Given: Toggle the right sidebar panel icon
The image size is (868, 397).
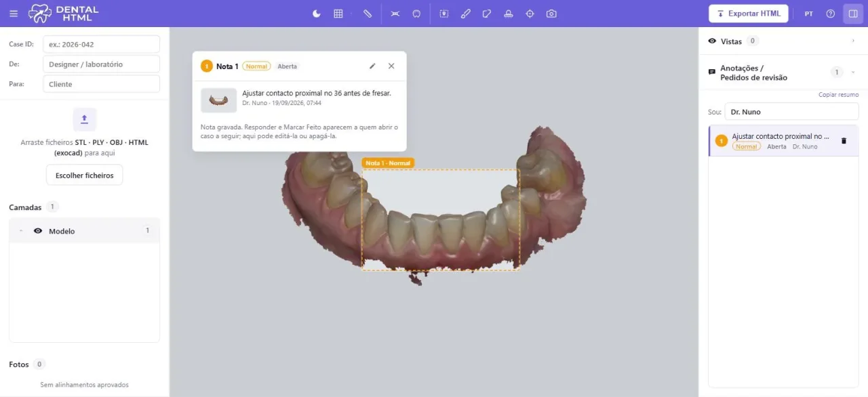Looking at the screenshot, I should click(852, 14).
